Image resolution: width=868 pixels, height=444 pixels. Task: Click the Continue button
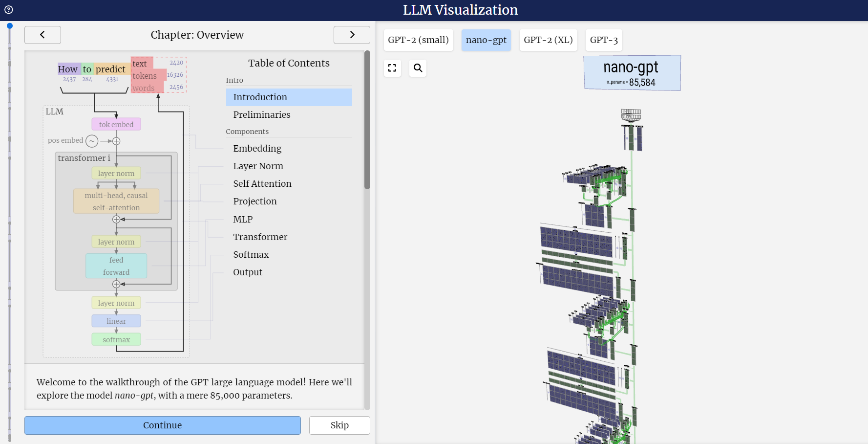pos(163,425)
